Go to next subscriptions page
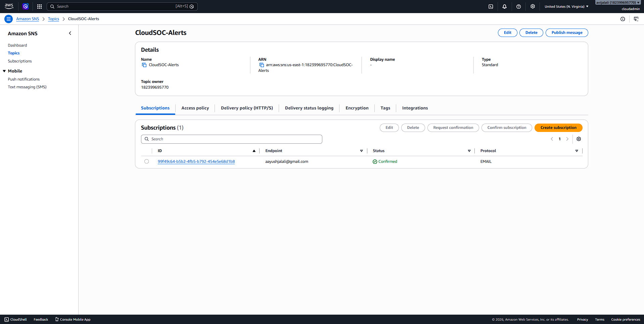The image size is (644, 324). (567, 139)
